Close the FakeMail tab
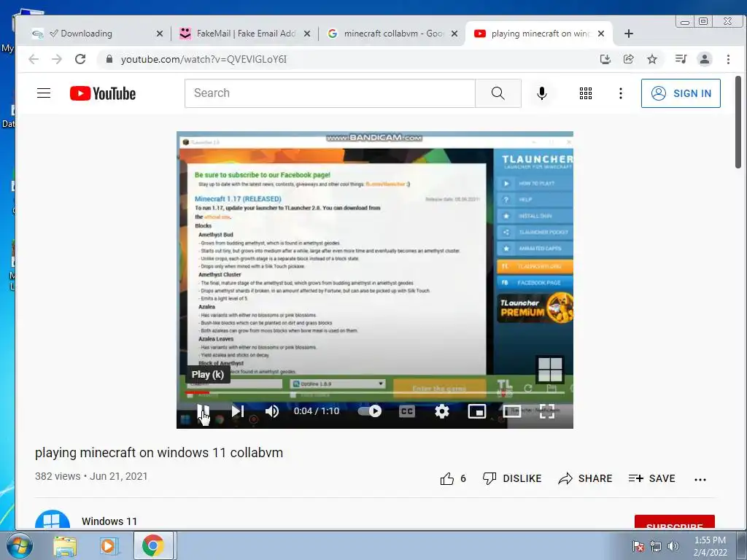This screenshot has height=560, width=747. (307, 34)
